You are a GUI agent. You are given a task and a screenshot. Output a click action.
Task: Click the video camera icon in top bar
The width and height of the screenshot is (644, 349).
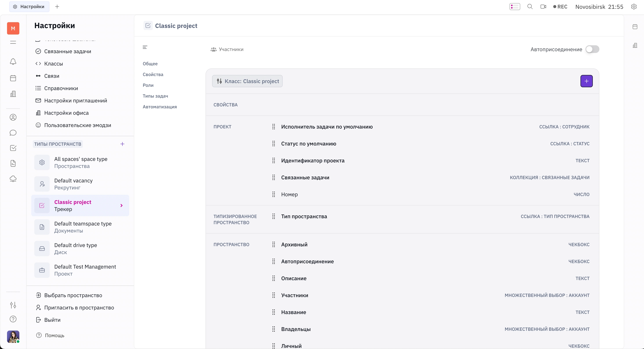(x=543, y=7)
